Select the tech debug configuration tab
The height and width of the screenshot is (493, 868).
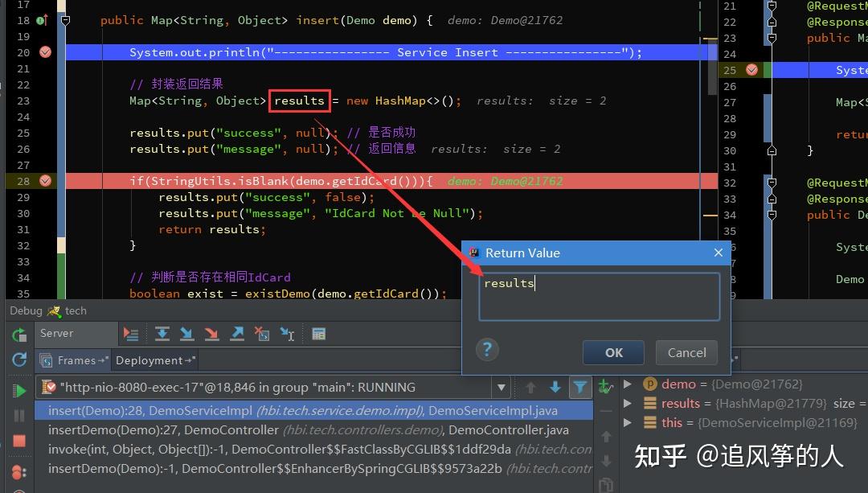[68, 310]
